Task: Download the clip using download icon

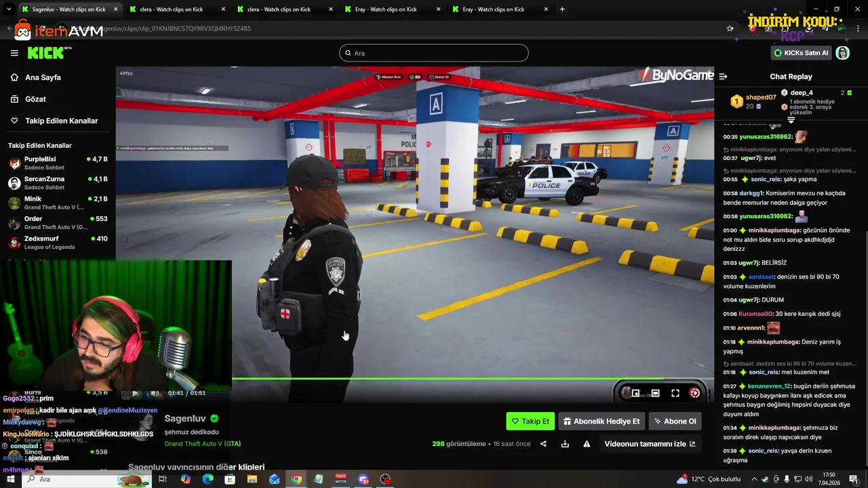Action: coord(565,444)
